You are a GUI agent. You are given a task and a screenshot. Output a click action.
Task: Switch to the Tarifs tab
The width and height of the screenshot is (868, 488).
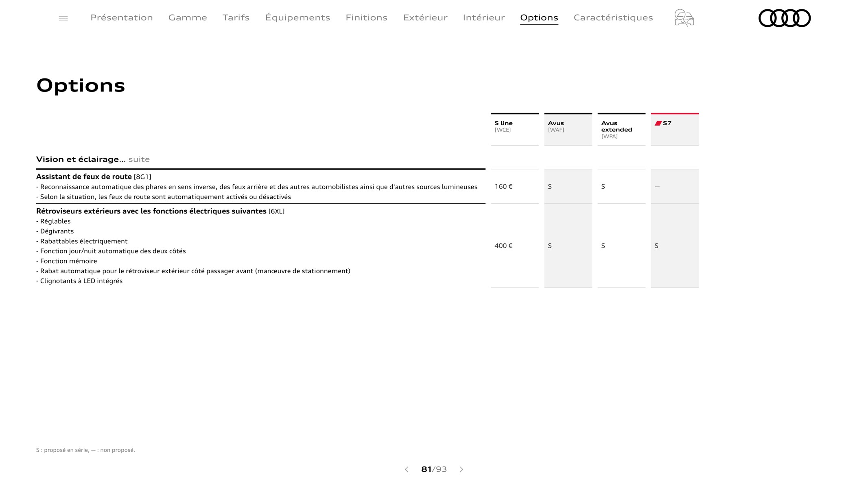[236, 17]
